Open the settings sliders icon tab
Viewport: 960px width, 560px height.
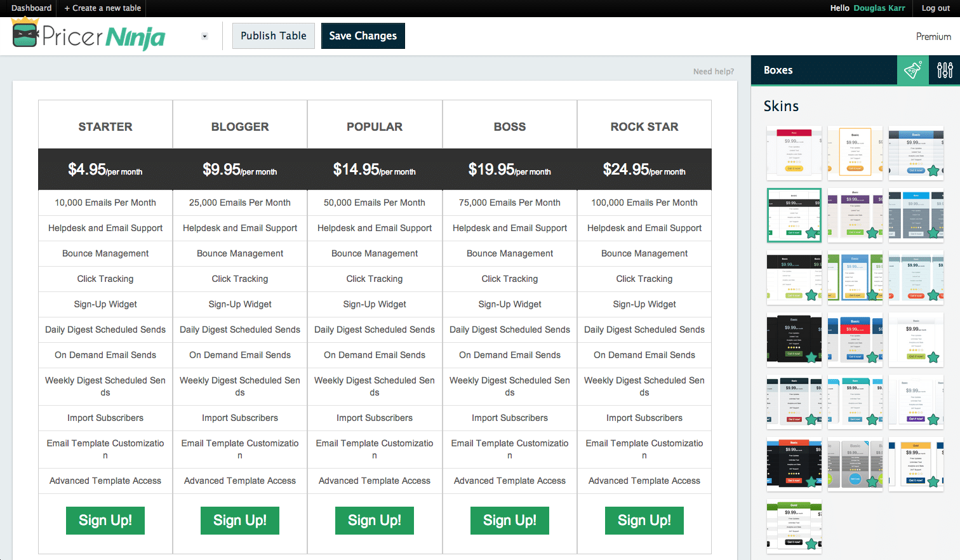[x=944, y=70]
